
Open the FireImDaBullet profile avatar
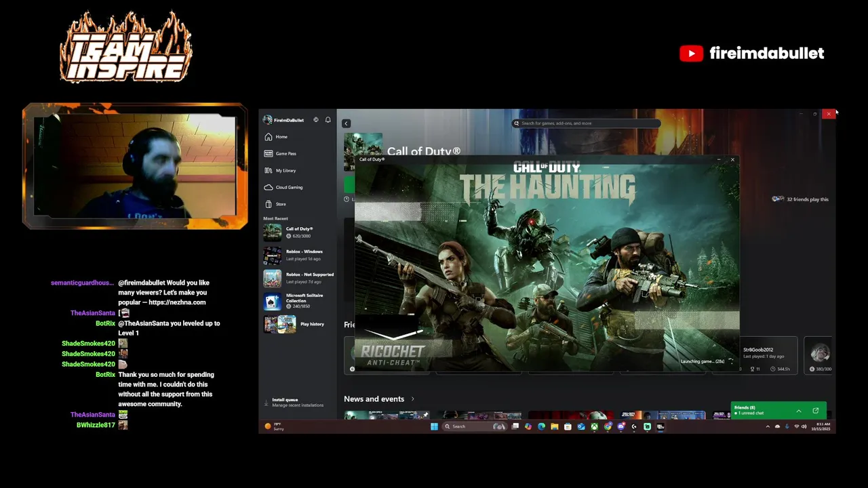pos(268,120)
